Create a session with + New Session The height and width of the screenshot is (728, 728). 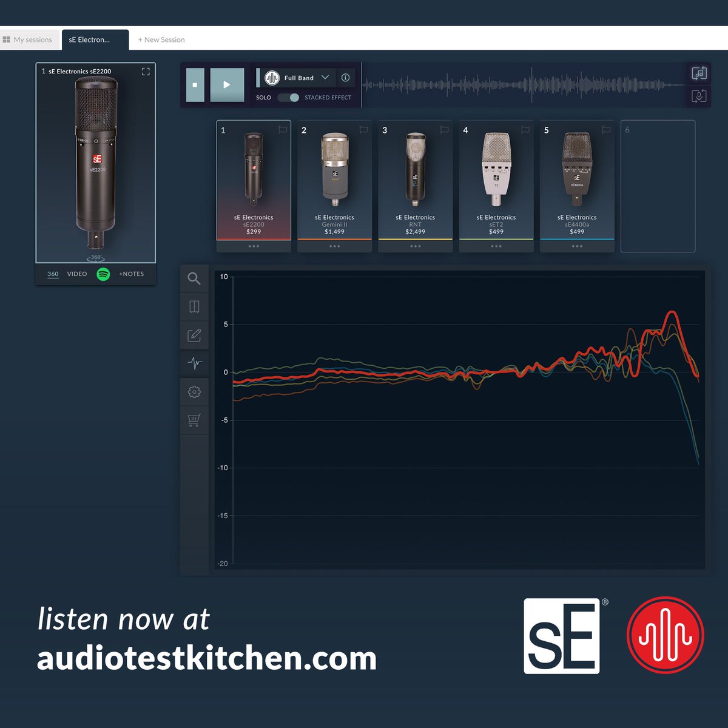click(161, 39)
